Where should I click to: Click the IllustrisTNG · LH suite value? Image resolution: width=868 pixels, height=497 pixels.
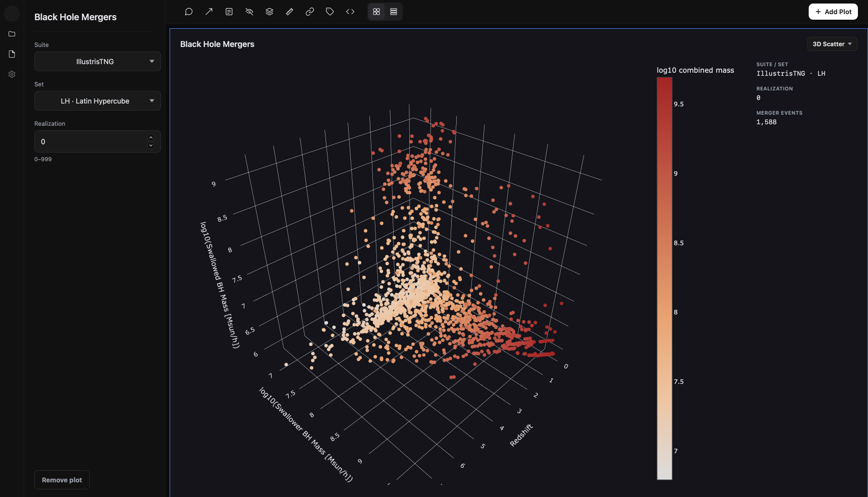[x=791, y=73]
